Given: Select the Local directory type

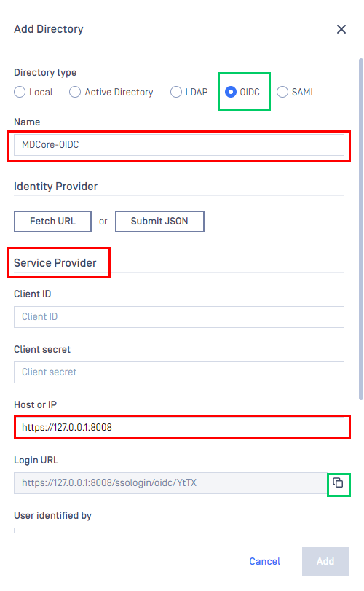Looking at the screenshot, I should click(33, 92).
